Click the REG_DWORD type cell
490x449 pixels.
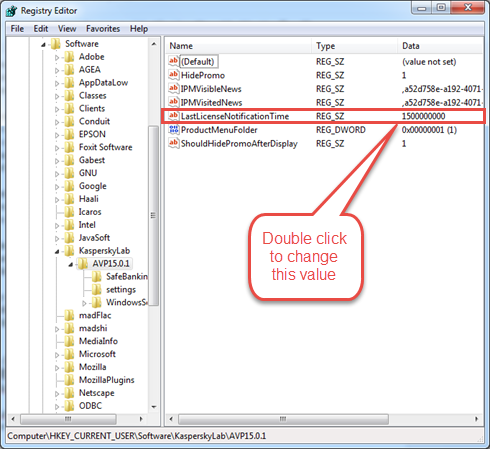[341, 130]
